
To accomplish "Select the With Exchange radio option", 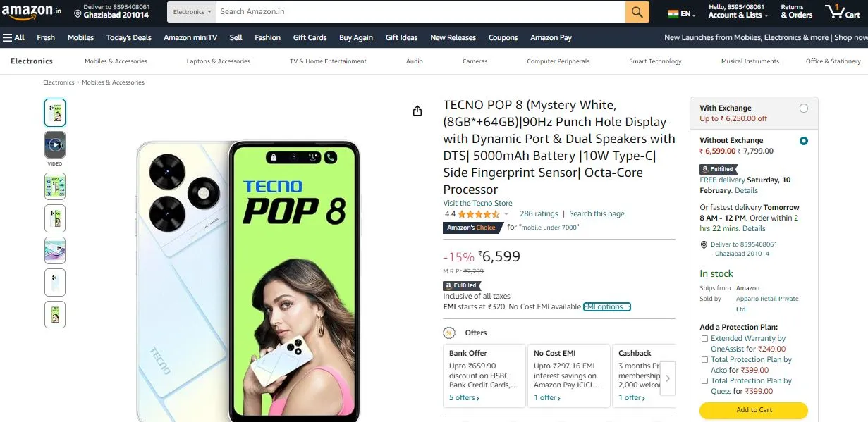I will click(804, 108).
